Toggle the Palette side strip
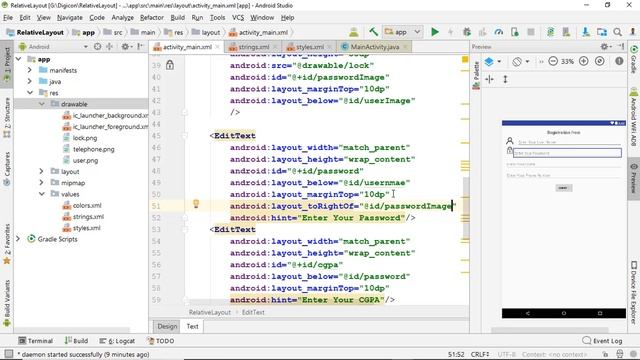 [476, 76]
